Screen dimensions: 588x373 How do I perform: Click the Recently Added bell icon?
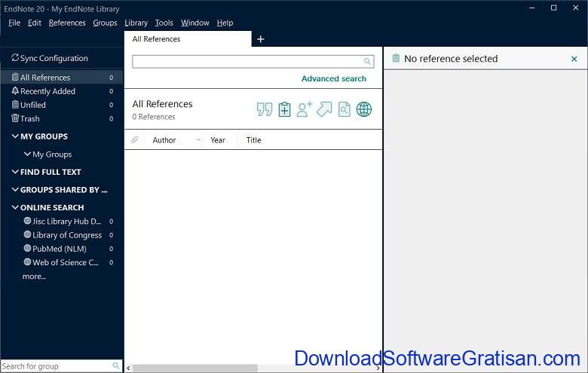[x=15, y=90]
